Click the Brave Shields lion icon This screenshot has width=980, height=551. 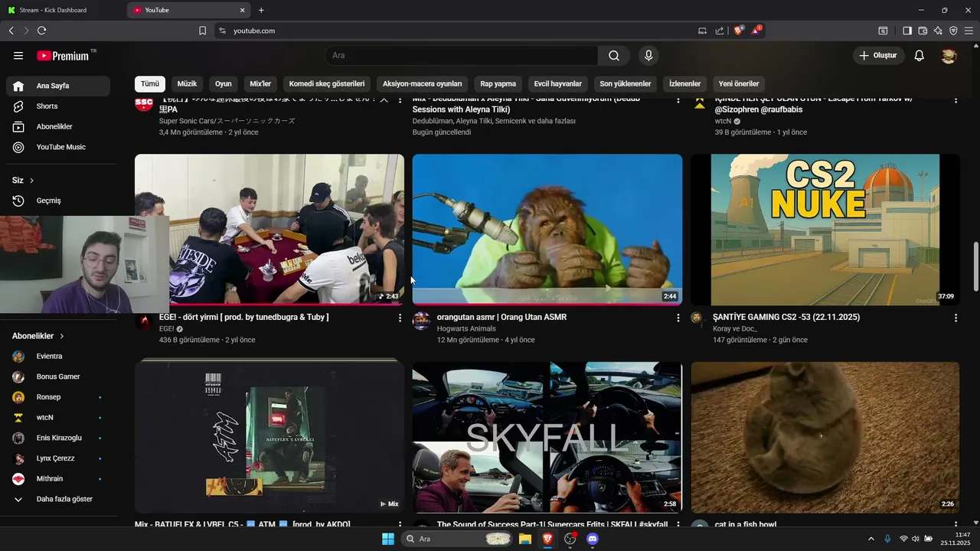(x=739, y=31)
